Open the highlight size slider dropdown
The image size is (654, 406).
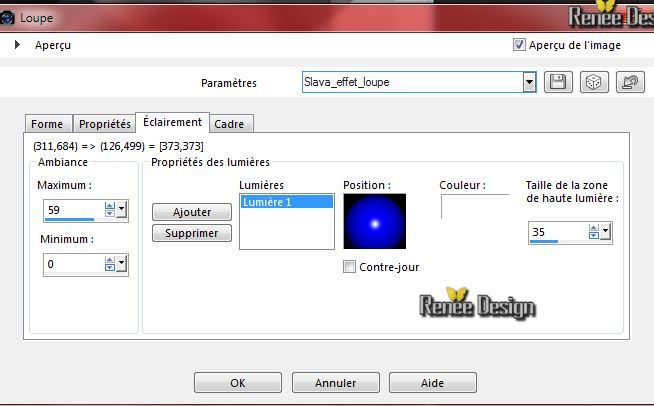(x=606, y=232)
